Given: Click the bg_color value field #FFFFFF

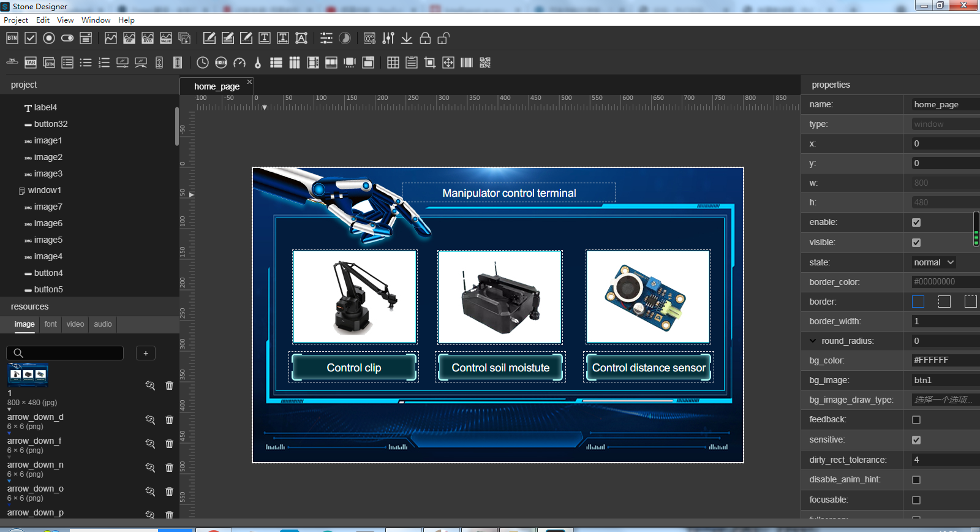Looking at the screenshot, I should (946, 360).
